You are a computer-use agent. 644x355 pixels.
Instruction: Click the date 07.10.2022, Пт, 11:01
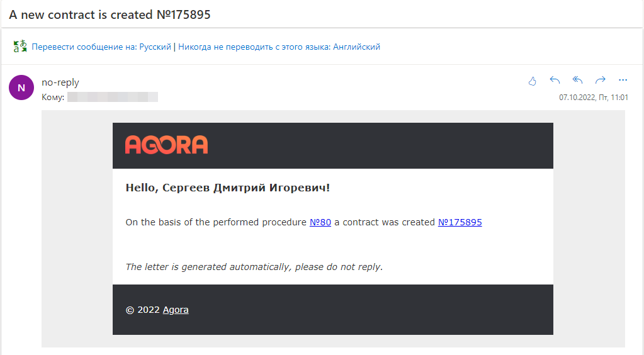[x=594, y=98]
